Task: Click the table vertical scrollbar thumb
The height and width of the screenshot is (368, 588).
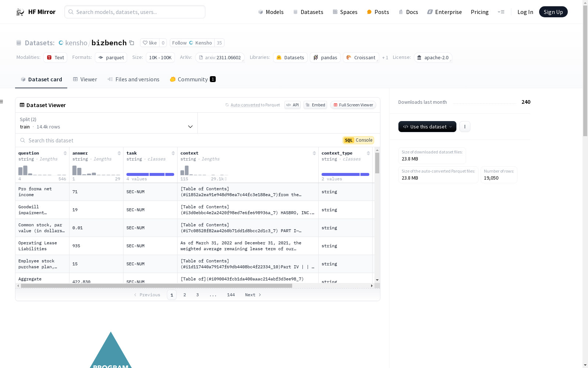Action: pos(377,163)
